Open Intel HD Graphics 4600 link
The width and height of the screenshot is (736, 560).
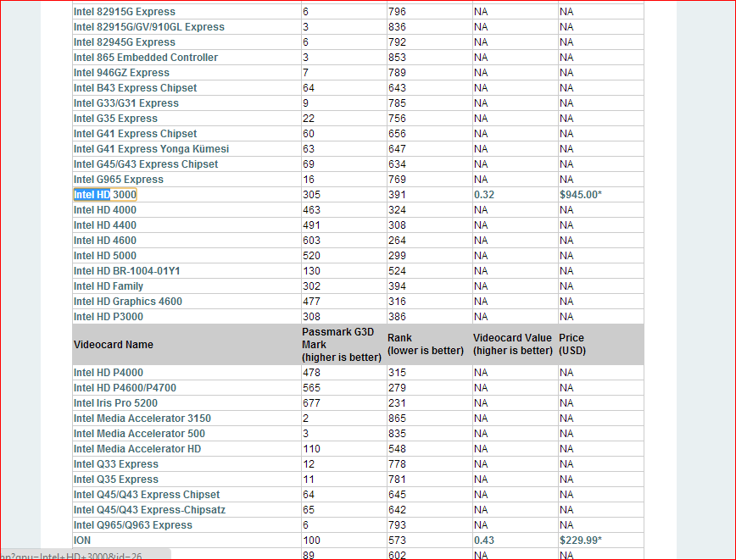(x=128, y=302)
